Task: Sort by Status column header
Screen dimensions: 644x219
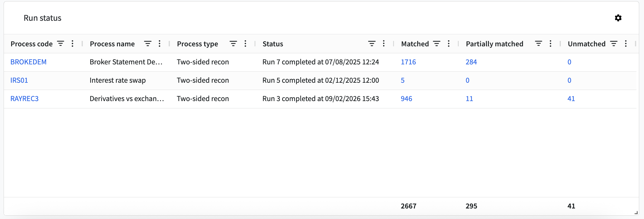Action: point(273,44)
